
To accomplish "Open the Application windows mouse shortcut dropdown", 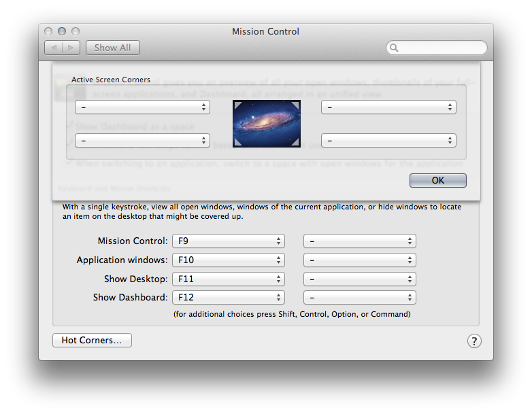I will click(360, 260).
